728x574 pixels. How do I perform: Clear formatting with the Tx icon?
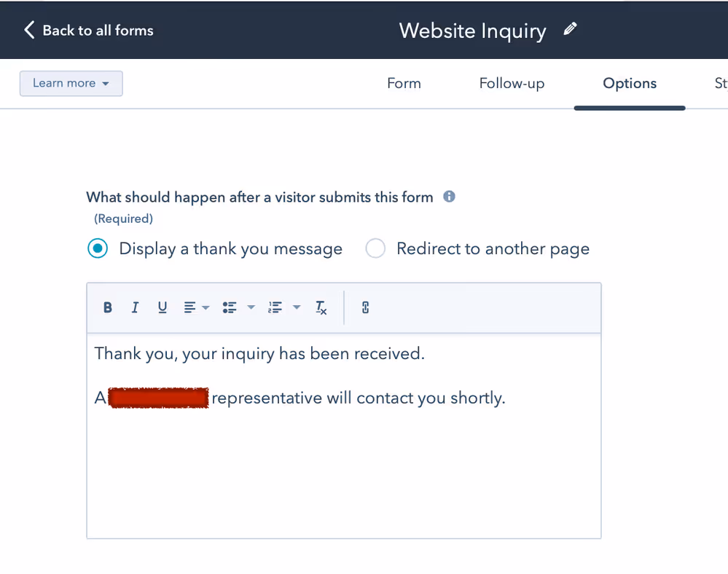pos(321,307)
